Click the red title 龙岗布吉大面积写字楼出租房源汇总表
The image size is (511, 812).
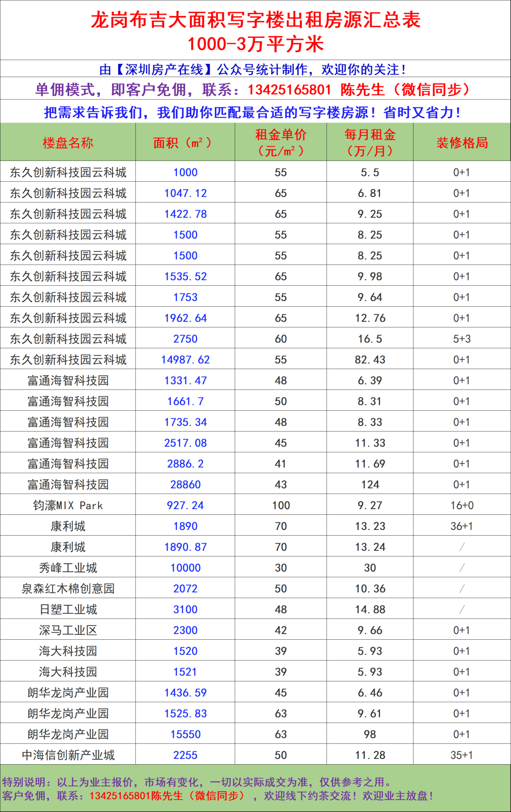[255, 20]
